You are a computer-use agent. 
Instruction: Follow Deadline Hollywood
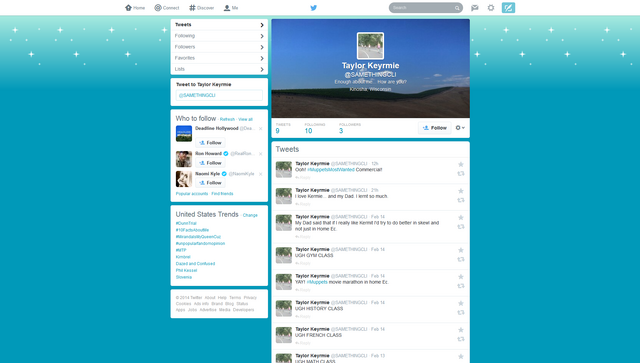(x=210, y=143)
